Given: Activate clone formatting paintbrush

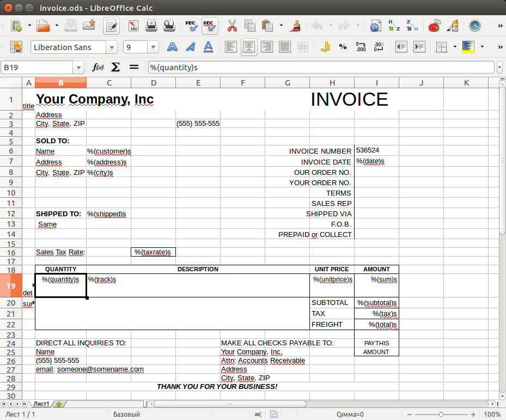Looking at the screenshot, I should [295, 26].
